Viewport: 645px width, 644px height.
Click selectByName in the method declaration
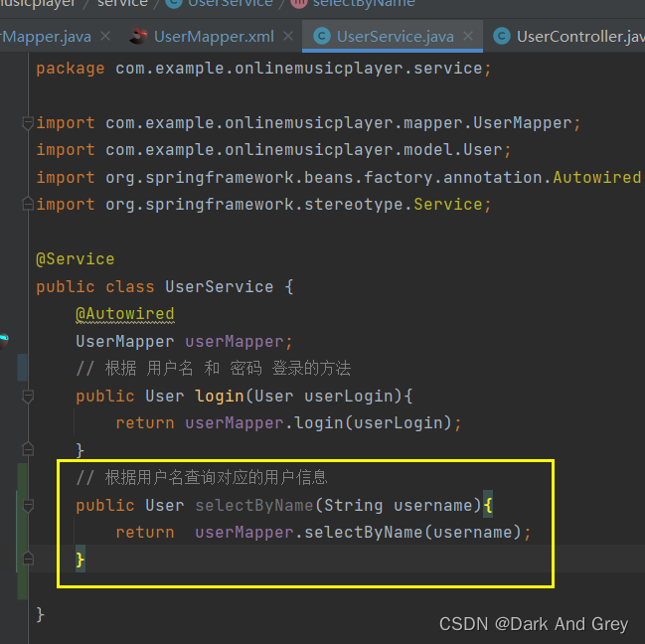tap(254, 506)
